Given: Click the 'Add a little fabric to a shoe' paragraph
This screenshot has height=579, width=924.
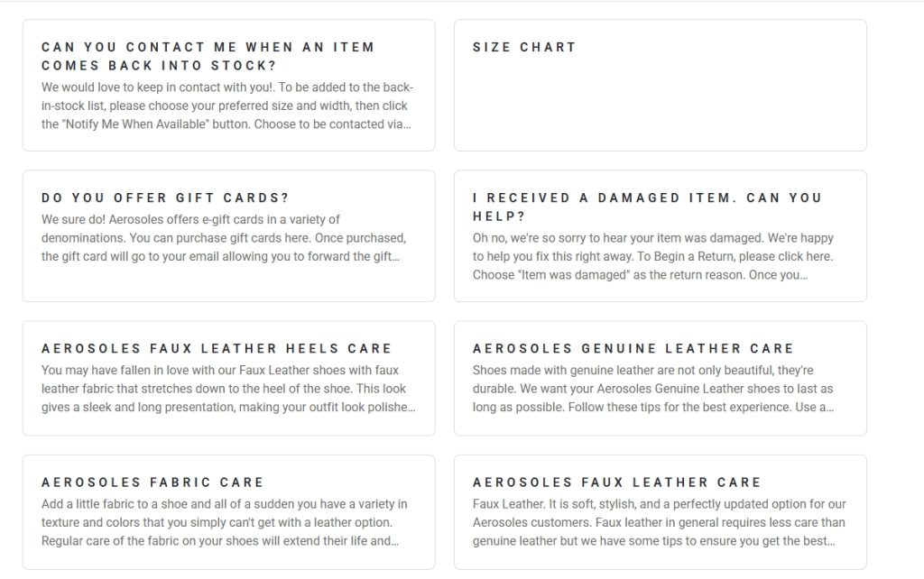Looking at the screenshot, I should click(x=224, y=523).
